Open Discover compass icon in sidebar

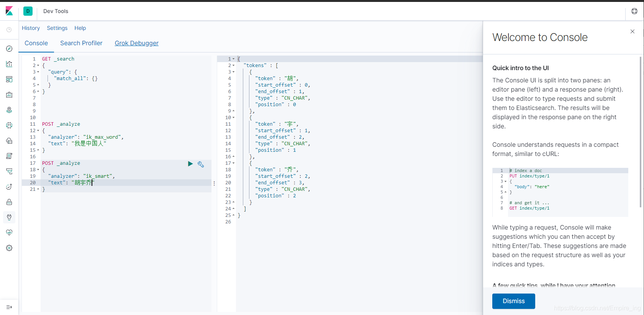click(x=9, y=49)
